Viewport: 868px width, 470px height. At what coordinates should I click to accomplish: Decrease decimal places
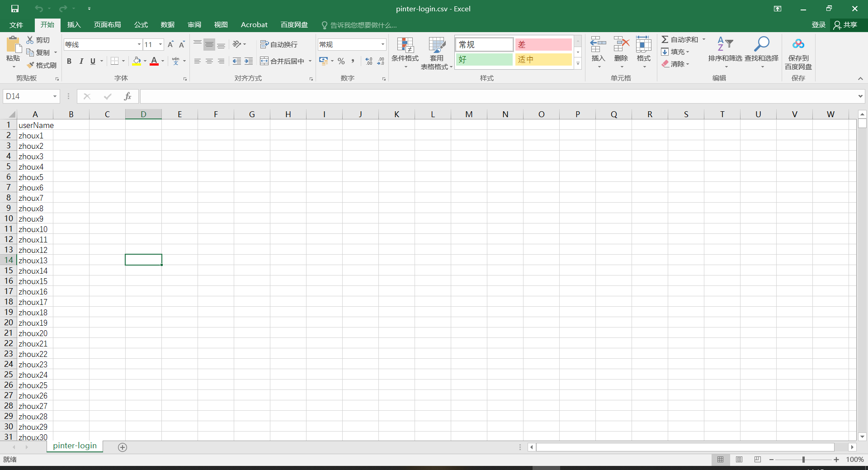[381, 61]
